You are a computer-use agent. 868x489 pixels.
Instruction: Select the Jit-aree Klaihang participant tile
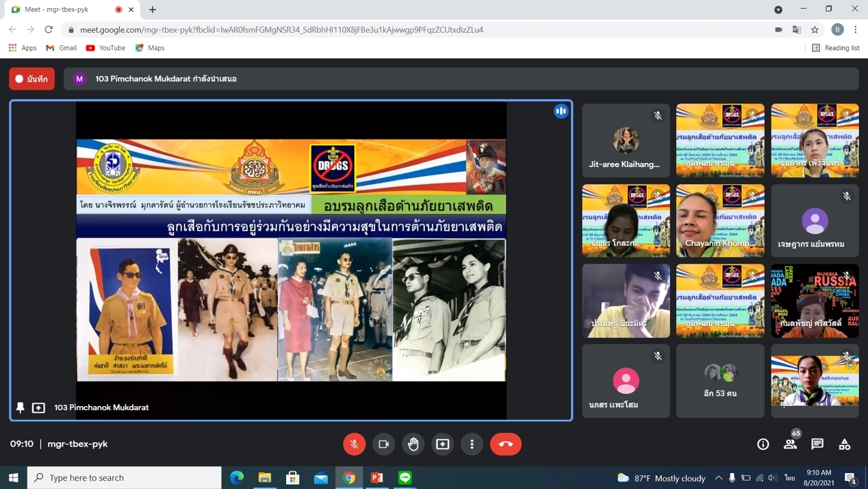[x=626, y=140]
